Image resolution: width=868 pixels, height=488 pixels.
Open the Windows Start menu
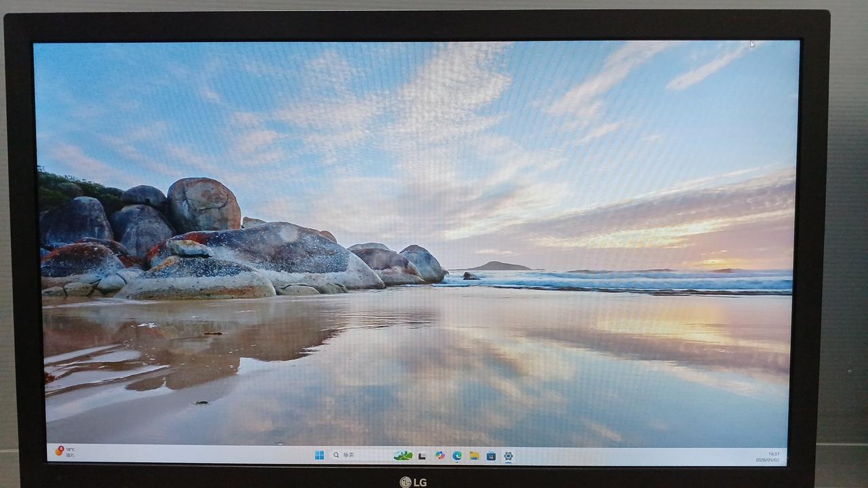(319, 455)
